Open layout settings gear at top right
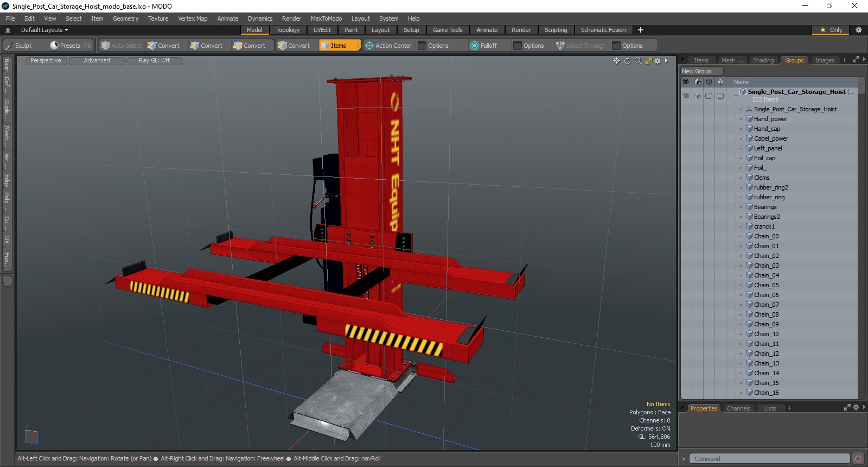Viewport: 868px width, 467px height. [859, 30]
